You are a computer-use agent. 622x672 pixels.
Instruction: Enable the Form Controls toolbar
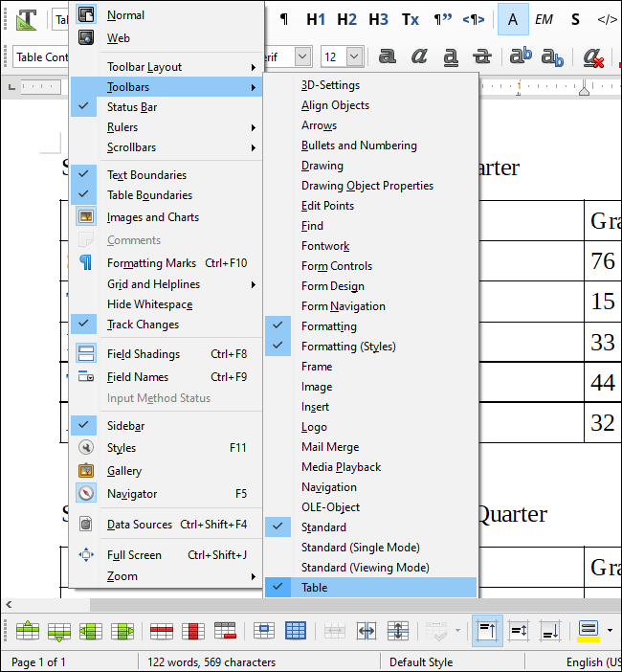point(371,266)
